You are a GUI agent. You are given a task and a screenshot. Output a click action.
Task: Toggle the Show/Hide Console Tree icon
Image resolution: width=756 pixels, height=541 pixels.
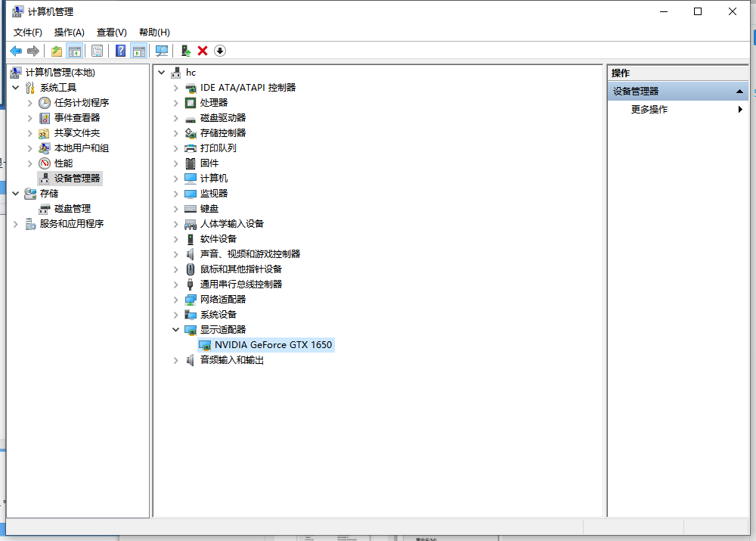(75, 51)
